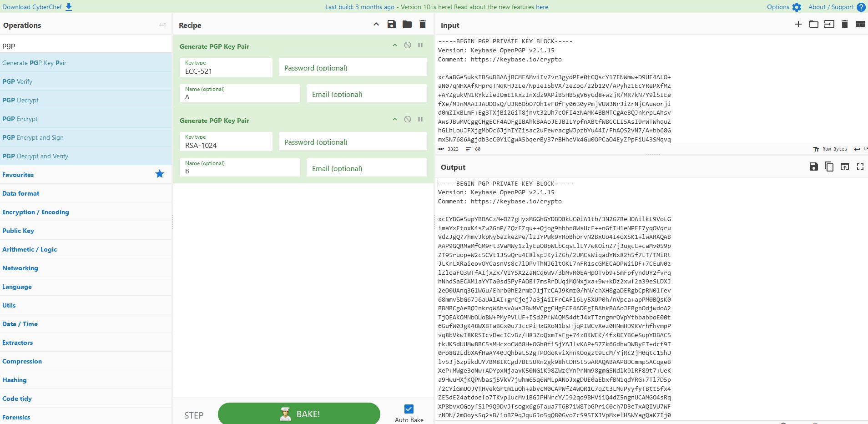868x424 pixels.
Task: Expand the Favourites category
Action: pos(86,175)
